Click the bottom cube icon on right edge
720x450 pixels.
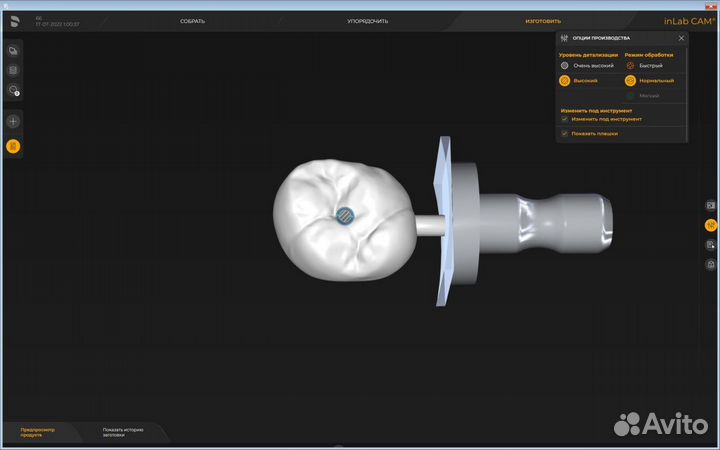tap(711, 264)
